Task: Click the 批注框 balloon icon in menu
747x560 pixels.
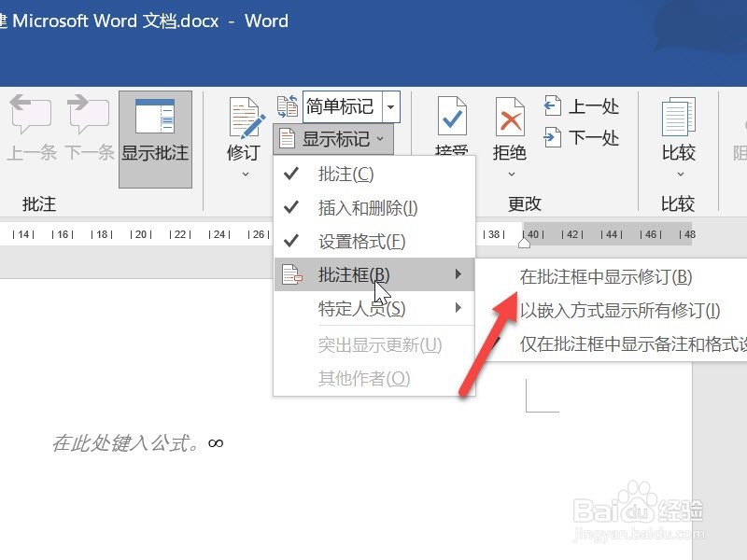Action: click(292, 274)
